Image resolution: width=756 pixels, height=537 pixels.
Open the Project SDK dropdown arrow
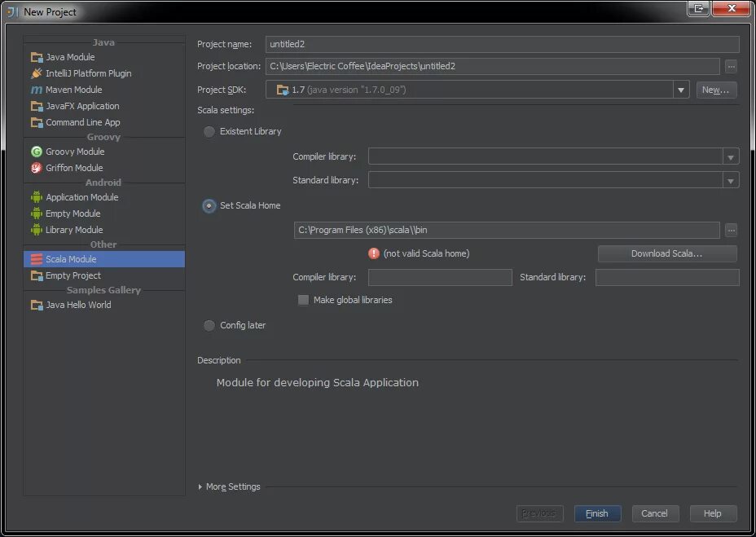point(681,90)
